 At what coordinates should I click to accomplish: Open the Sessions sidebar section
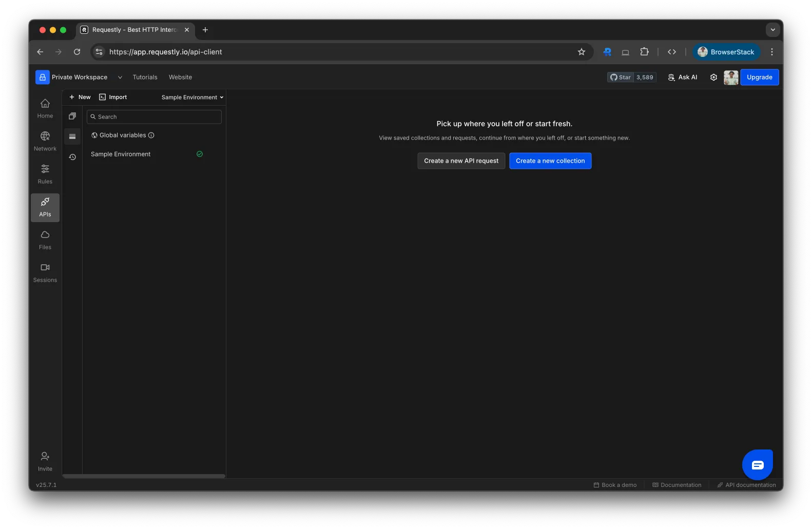(45, 273)
